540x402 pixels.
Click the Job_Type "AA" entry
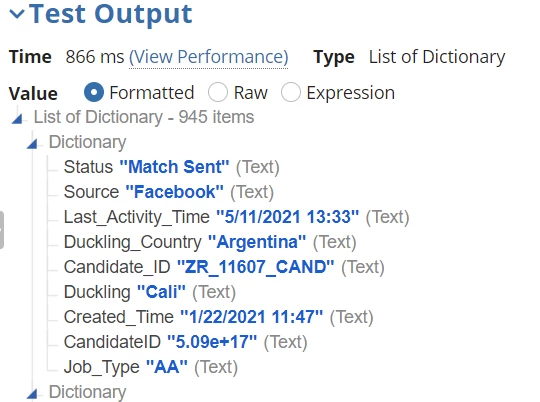point(151,367)
